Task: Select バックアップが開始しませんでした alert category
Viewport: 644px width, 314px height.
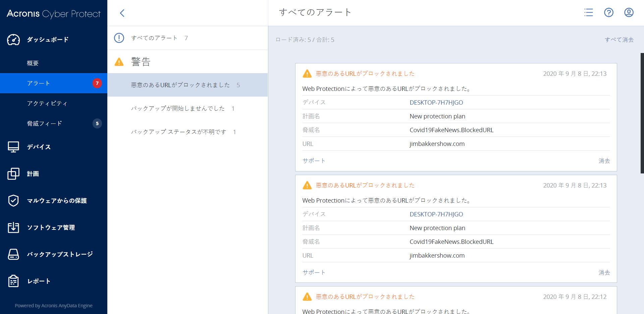Action: 178,108
